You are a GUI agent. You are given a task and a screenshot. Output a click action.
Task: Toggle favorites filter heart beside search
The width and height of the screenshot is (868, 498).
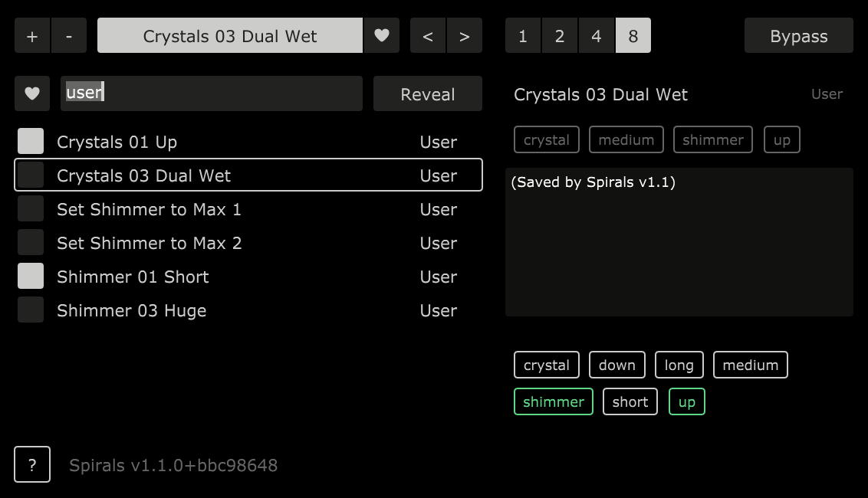pos(32,93)
